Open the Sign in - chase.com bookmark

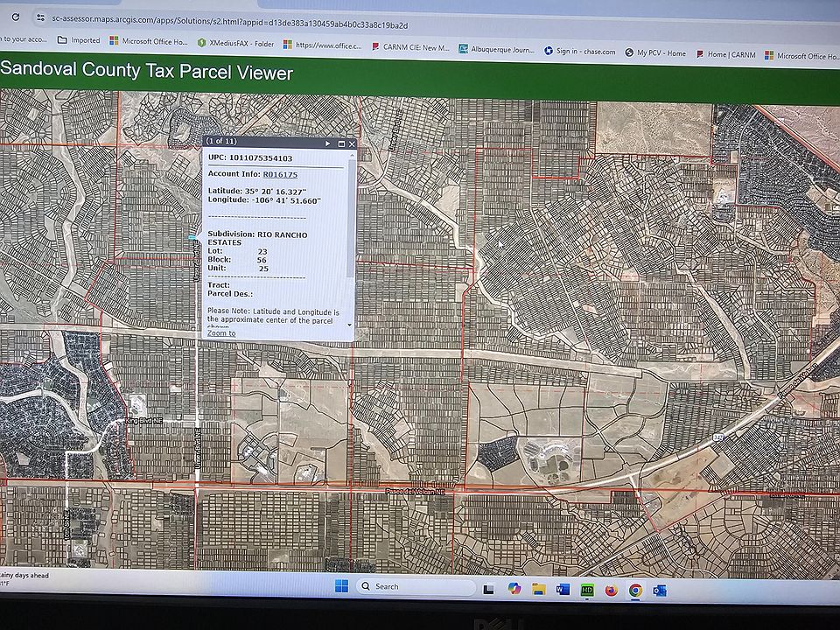[x=579, y=51]
